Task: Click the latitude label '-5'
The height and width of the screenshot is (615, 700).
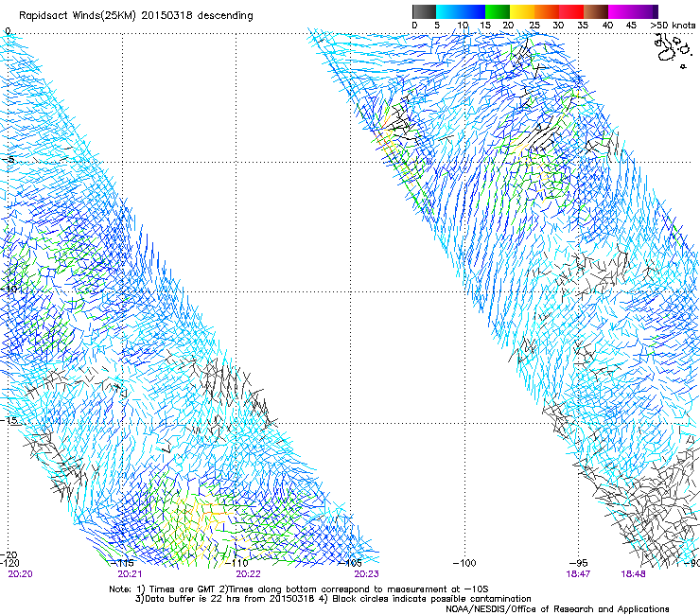Action: pyautogui.click(x=9, y=160)
